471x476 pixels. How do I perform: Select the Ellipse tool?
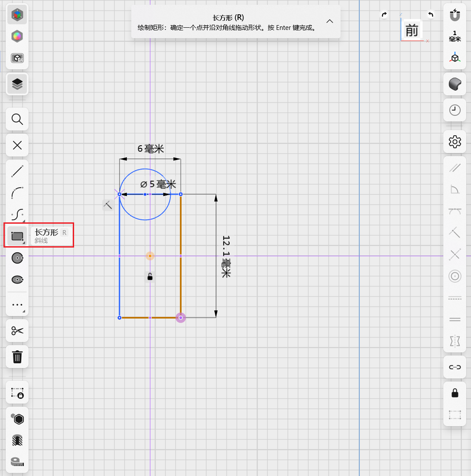pyautogui.click(x=17, y=280)
